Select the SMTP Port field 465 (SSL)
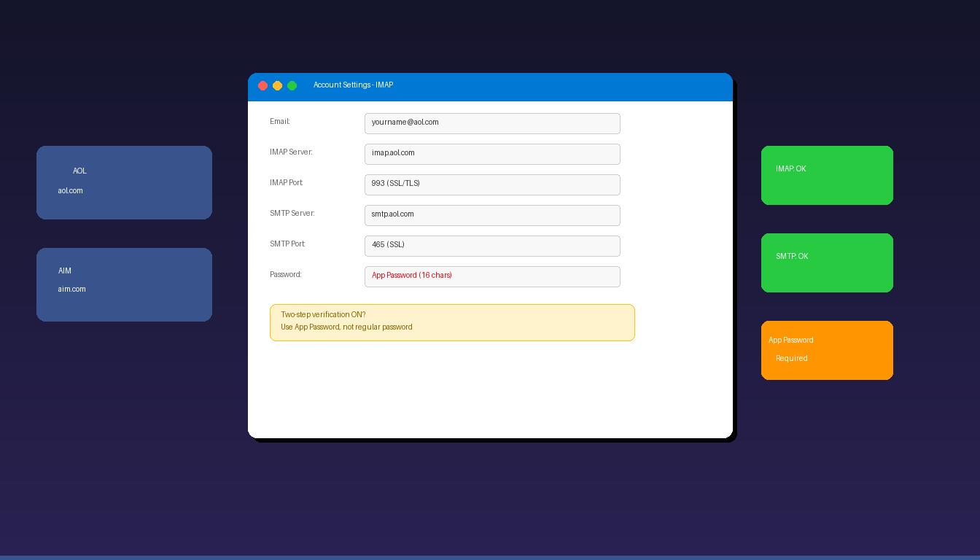Viewport: 980px width, 560px height. (492, 246)
